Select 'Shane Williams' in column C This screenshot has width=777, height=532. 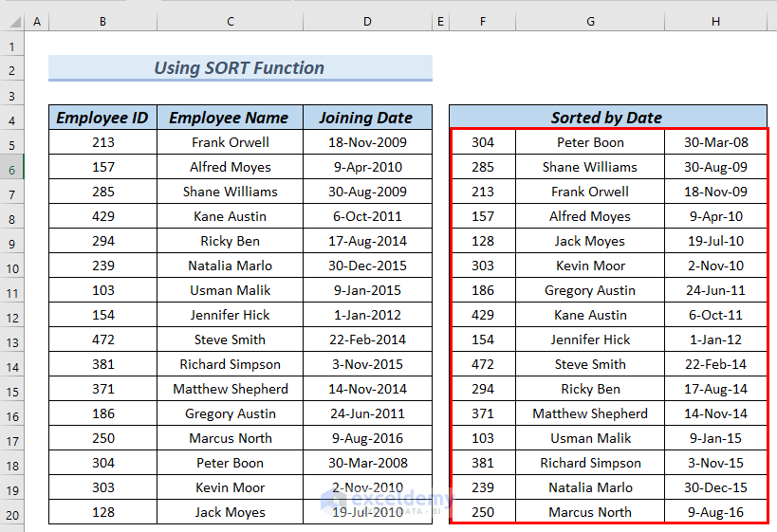coord(230,192)
